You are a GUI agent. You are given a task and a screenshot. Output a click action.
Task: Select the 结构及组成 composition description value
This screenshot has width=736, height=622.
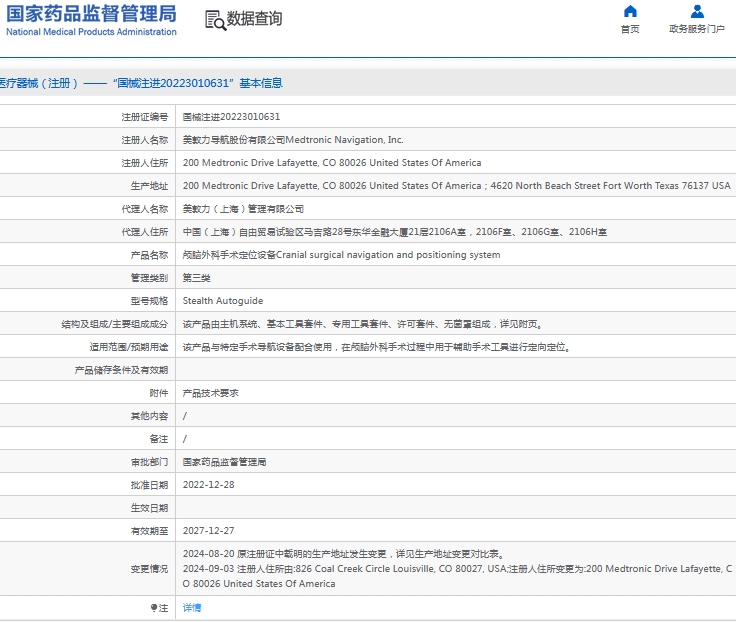click(363, 324)
